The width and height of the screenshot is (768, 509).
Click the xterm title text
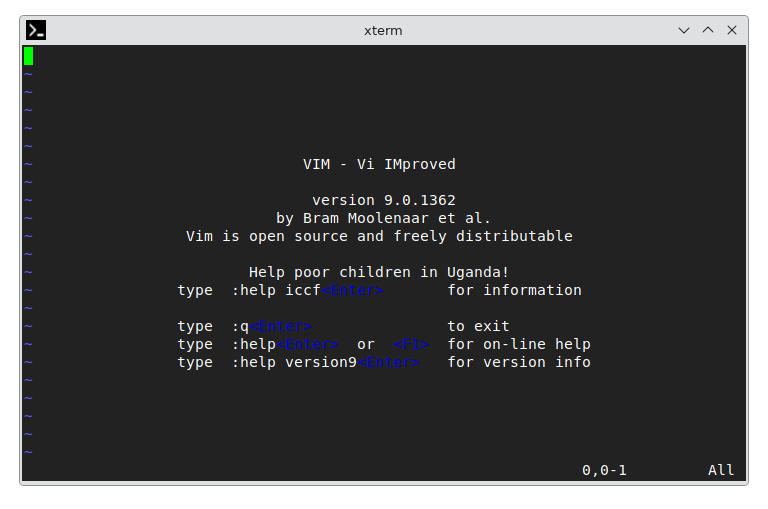coord(383,30)
